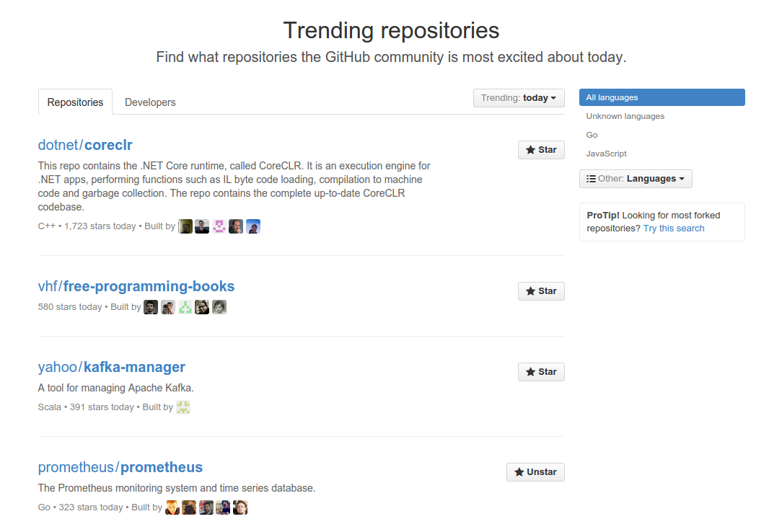Star the dotnet/coreclr repository
Viewport: 769px width, 532px height.
click(x=541, y=150)
